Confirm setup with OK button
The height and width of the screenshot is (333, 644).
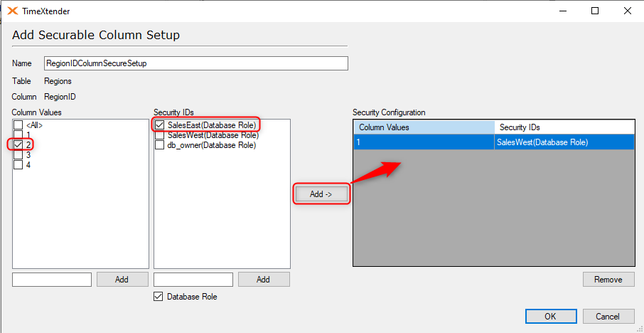[550, 316]
